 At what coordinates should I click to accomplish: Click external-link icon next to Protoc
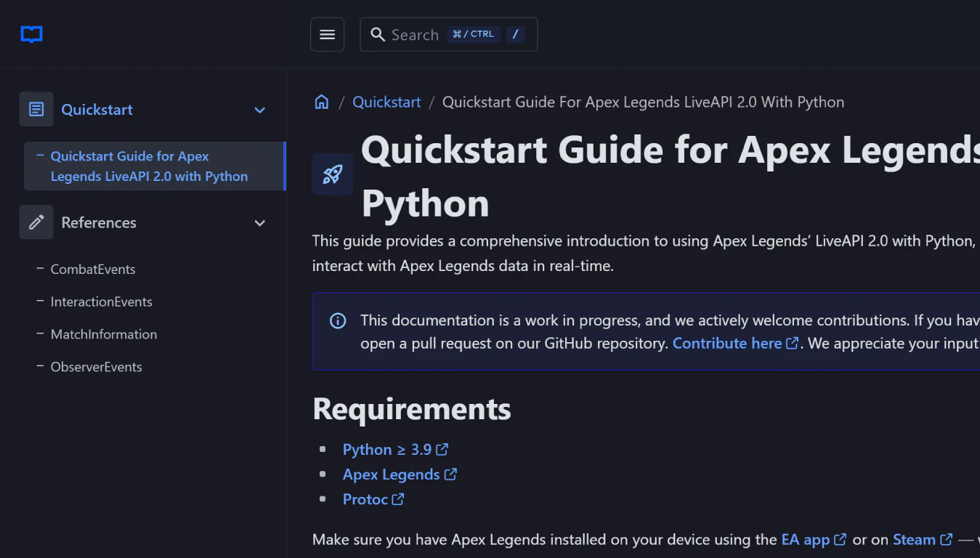[x=398, y=499]
